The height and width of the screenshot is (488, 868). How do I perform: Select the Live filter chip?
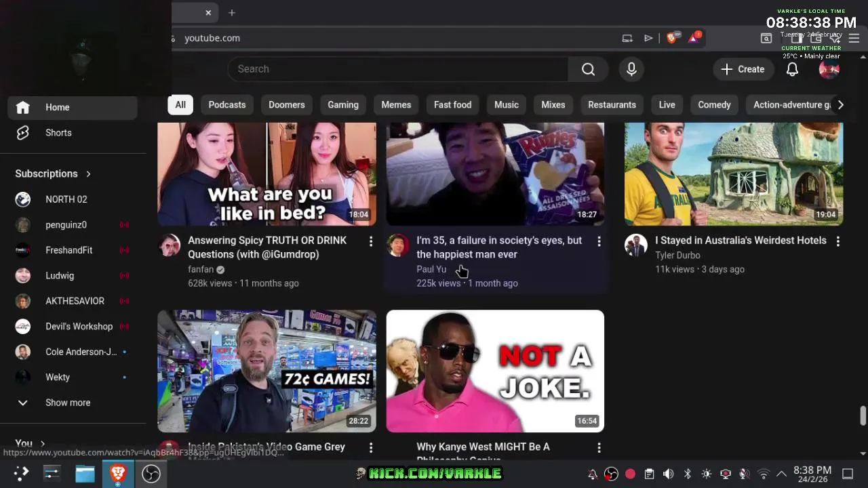click(667, 104)
